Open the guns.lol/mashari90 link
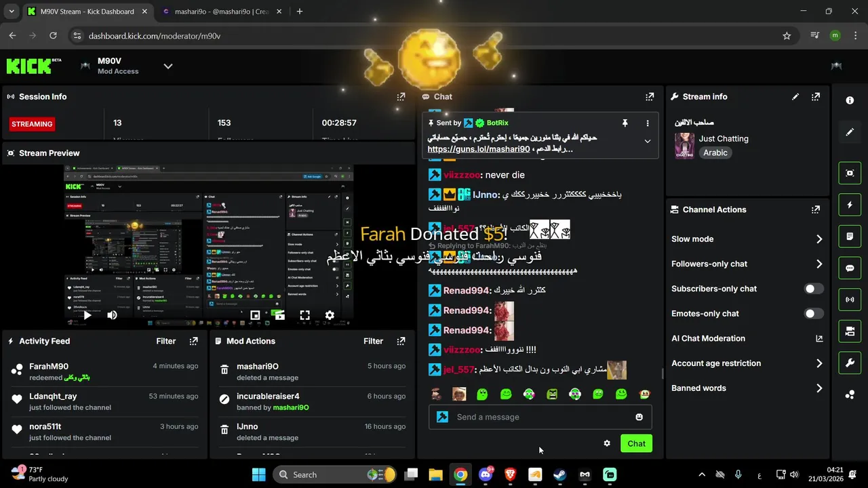 tap(479, 149)
